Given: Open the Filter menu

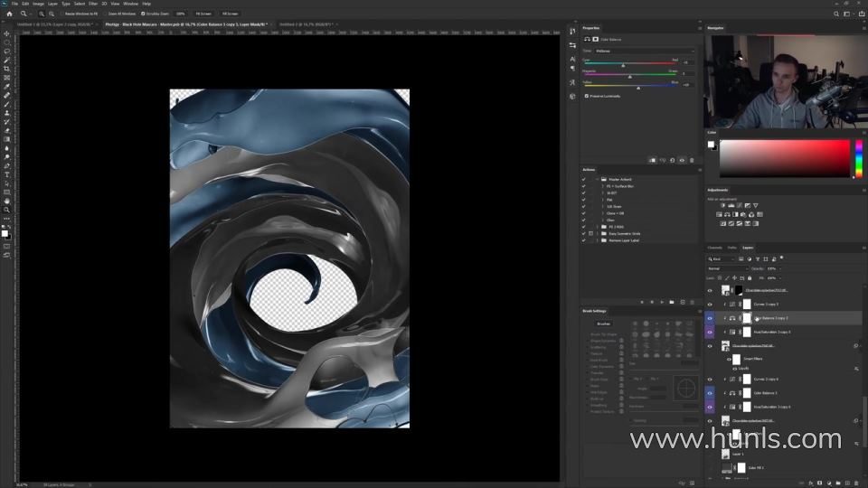Looking at the screenshot, I should click(x=93, y=4).
